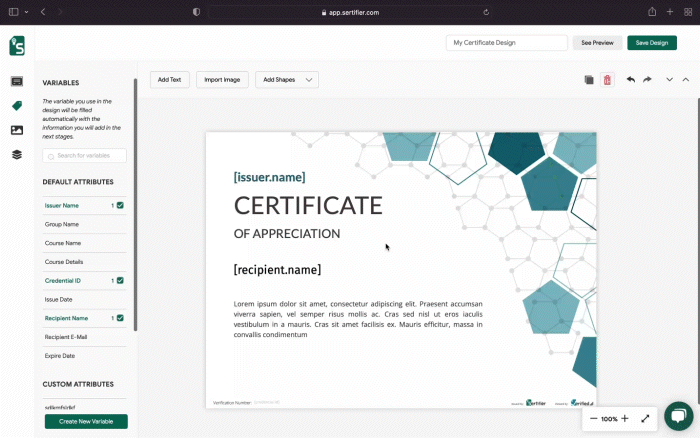Open the chat support bubble
Screen dimensions: 700x438
(679, 416)
